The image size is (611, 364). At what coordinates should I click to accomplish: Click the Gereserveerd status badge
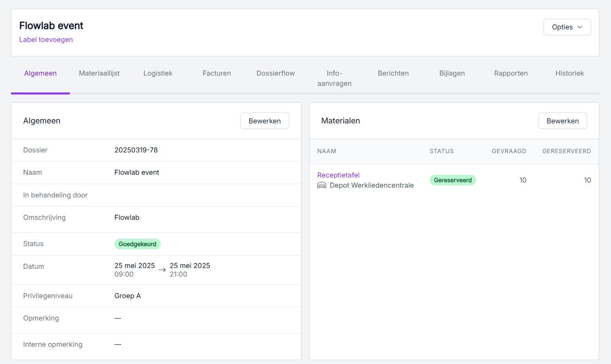tap(453, 180)
